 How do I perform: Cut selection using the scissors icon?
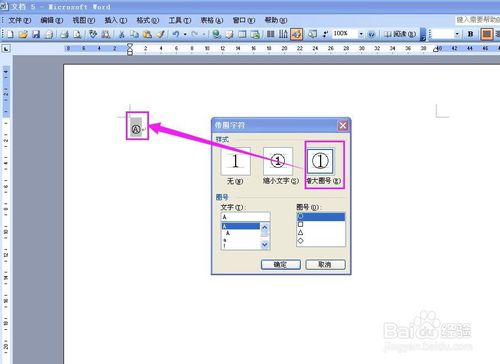pyautogui.click(x=122, y=34)
